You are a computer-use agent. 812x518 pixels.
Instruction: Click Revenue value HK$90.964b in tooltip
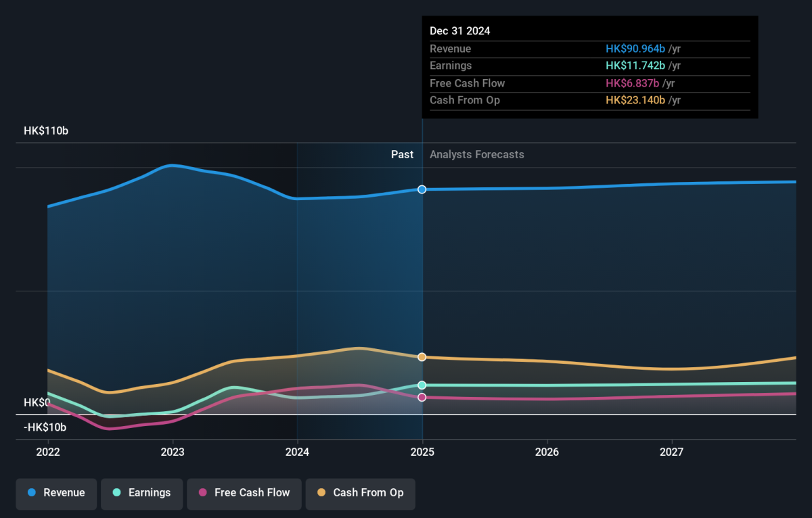pyautogui.click(x=635, y=49)
